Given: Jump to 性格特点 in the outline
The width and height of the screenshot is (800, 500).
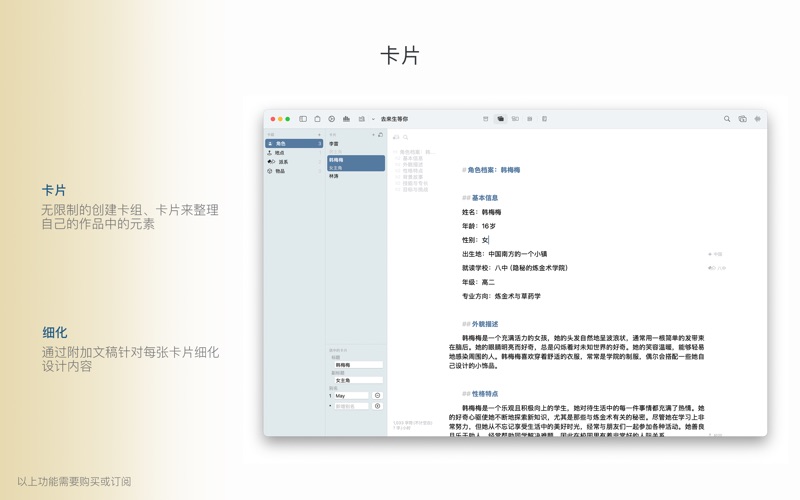Looking at the screenshot, I should point(412,171).
